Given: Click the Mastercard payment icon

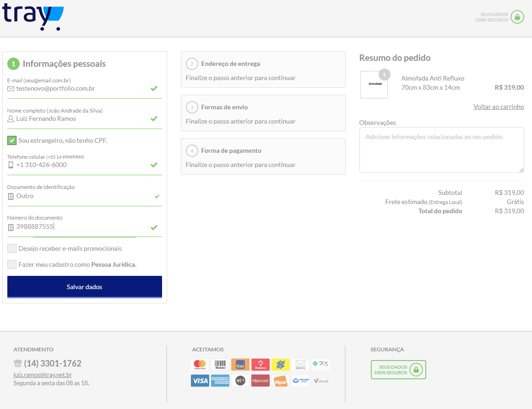Looking at the screenshot, I should tap(200, 365).
